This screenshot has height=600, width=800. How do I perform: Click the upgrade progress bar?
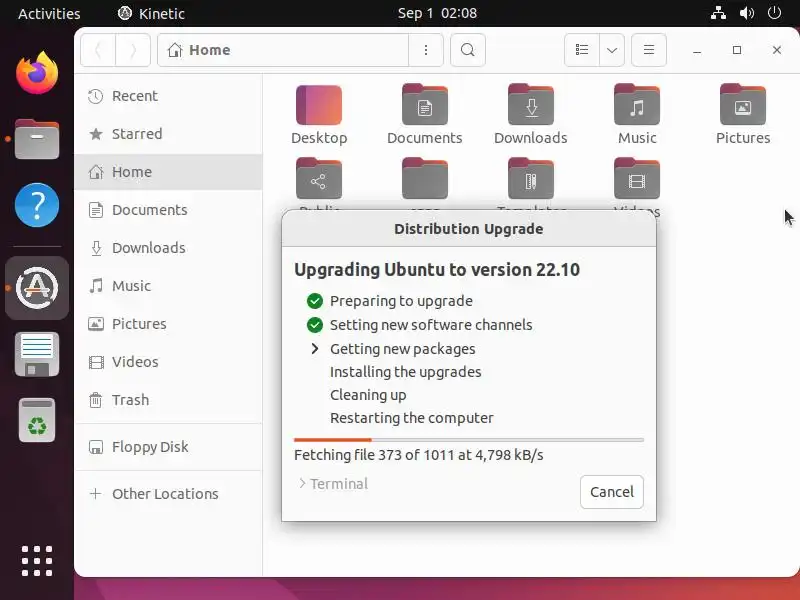[468, 439]
